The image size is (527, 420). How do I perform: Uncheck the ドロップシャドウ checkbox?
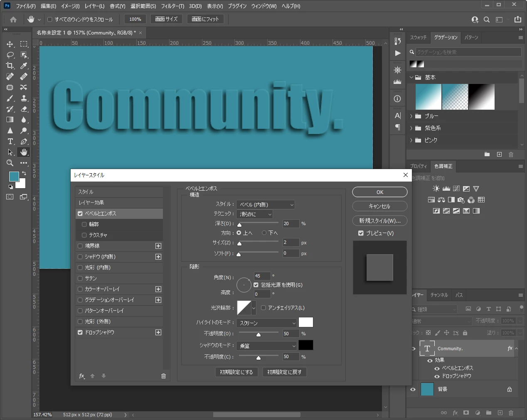80,332
